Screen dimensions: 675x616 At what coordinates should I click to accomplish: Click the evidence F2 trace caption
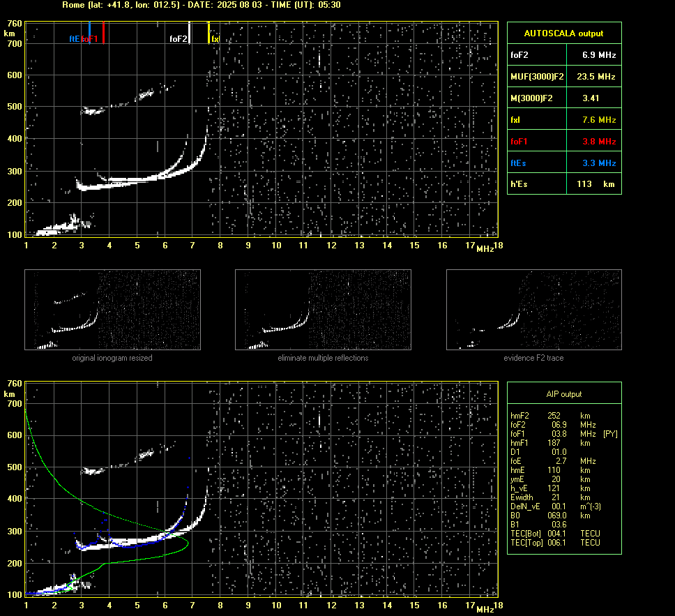click(534, 358)
